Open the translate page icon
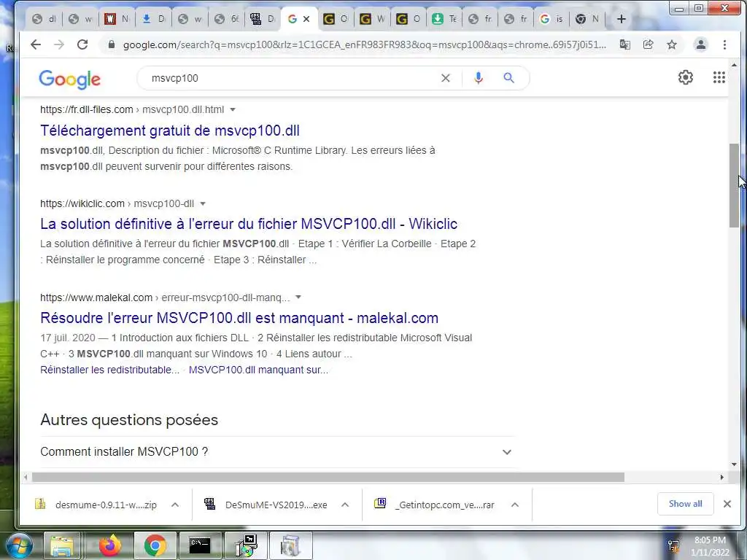 625,44
